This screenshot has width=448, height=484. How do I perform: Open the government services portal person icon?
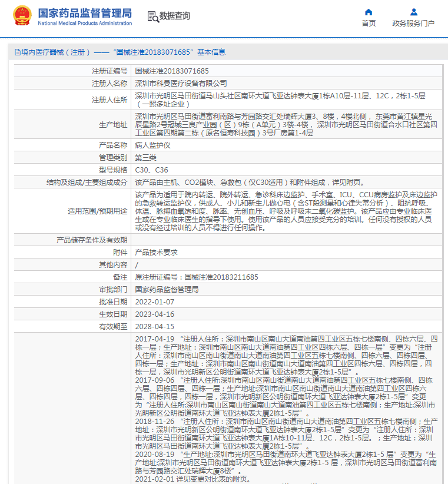click(x=414, y=12)
